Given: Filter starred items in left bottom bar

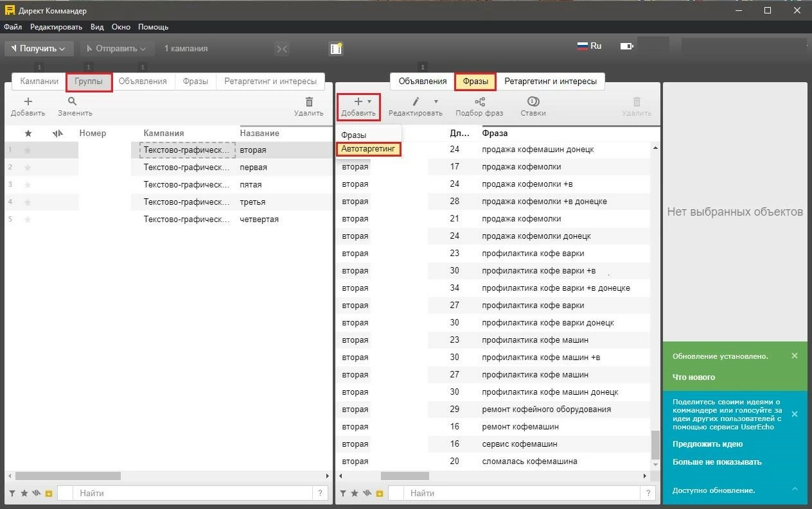Looking at the screenshot, I should pos(24,493).
